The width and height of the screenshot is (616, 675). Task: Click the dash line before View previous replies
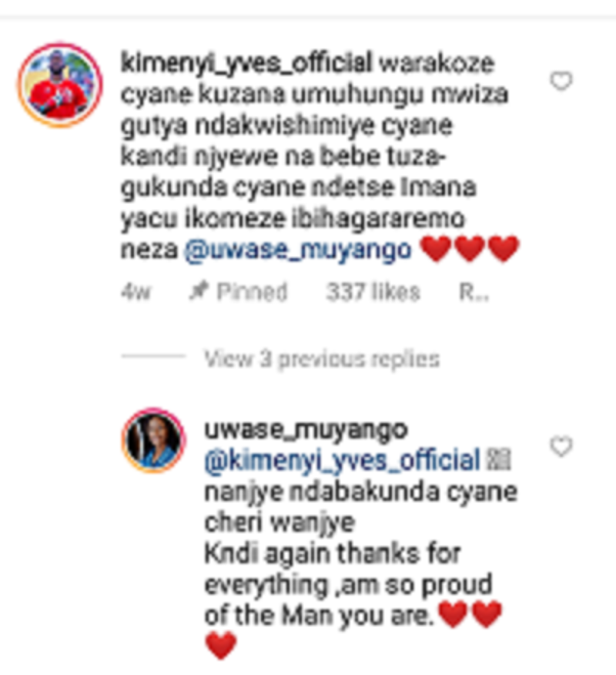click(153, 356)
